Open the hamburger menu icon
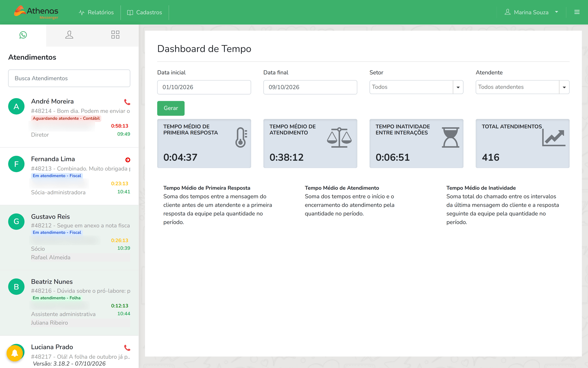Image resolution: width=588 pixels, height=368 pixels. 577,12
